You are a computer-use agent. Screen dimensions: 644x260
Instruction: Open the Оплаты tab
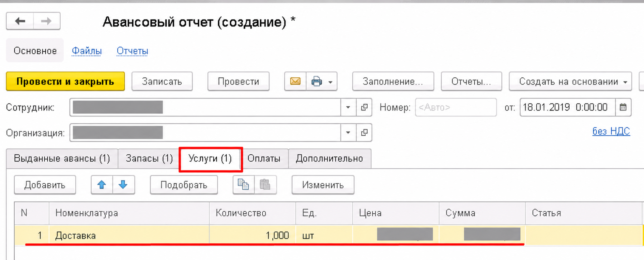pos(264,159)
